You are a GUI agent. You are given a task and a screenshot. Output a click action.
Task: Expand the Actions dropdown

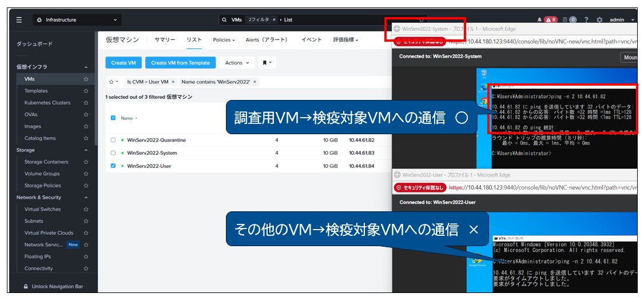coord(237,63)
